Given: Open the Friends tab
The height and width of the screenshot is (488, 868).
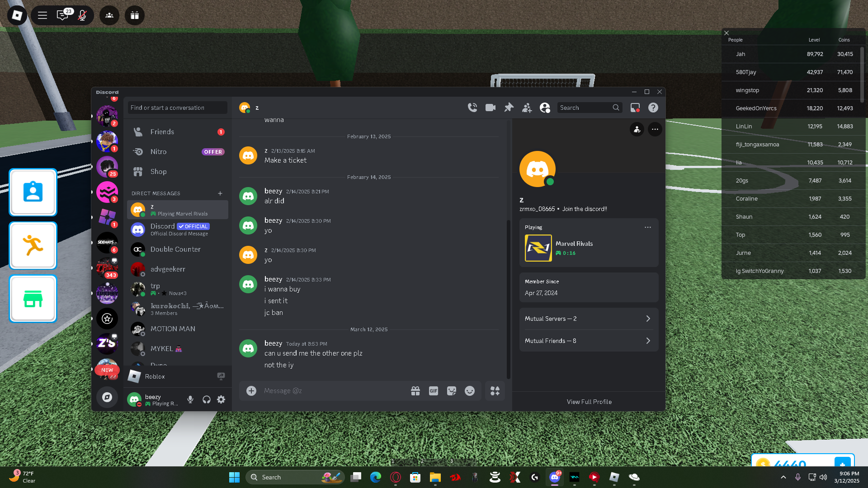Looking at the screenshot, I should click(178, 132).
